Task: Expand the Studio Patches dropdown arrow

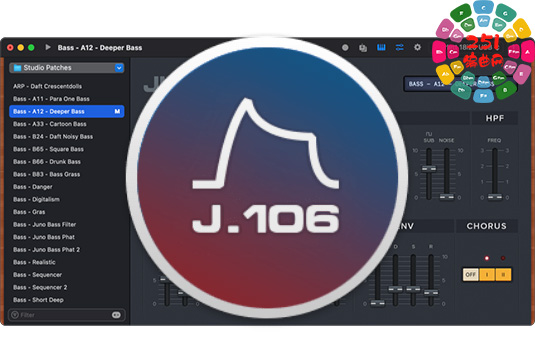Action: coord(119,68)
